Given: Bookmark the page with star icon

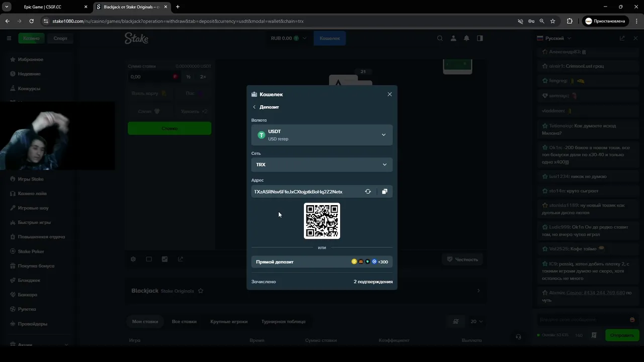Looking at the screenshot, I should tap(552, 21).
